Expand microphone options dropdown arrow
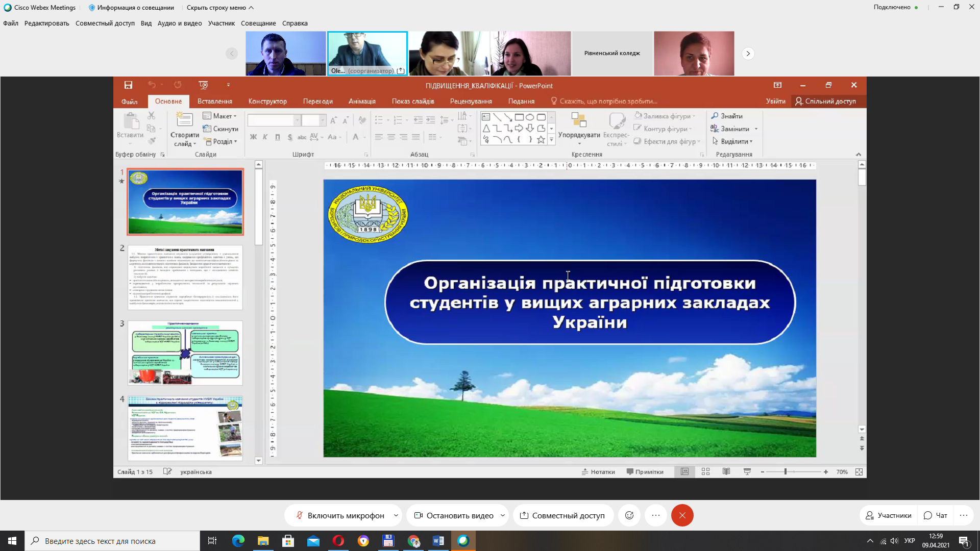 pyautogui.click(x=396, y=515)
